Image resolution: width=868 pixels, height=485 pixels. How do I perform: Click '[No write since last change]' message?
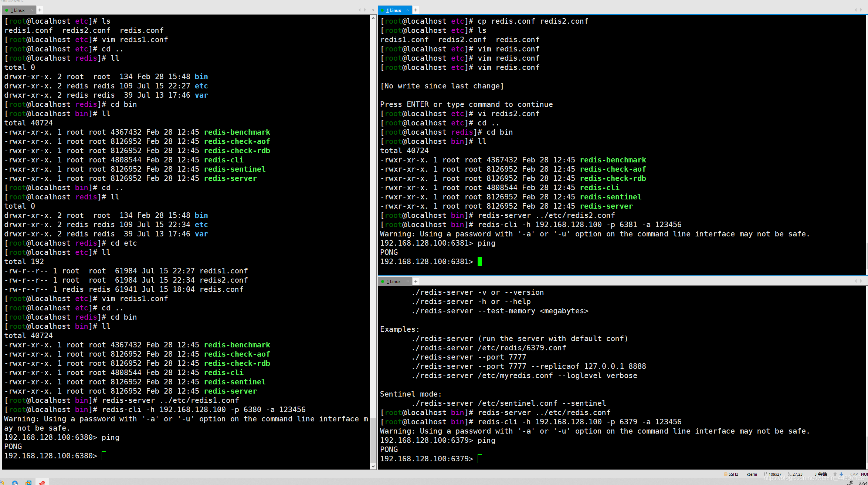point(442,86)
